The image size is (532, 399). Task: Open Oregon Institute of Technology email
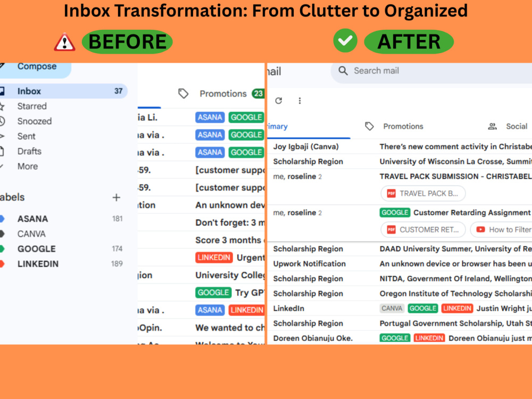(x=400, y=294)
